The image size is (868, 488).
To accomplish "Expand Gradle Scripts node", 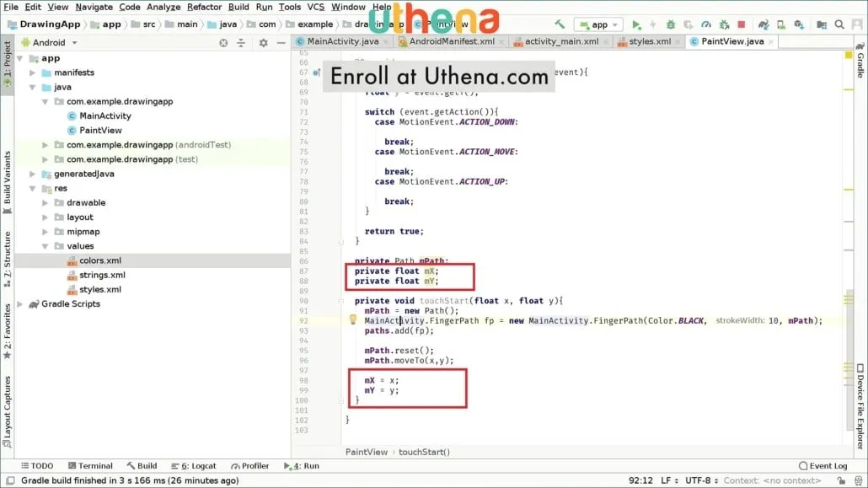I will click(x=20, y=303).
